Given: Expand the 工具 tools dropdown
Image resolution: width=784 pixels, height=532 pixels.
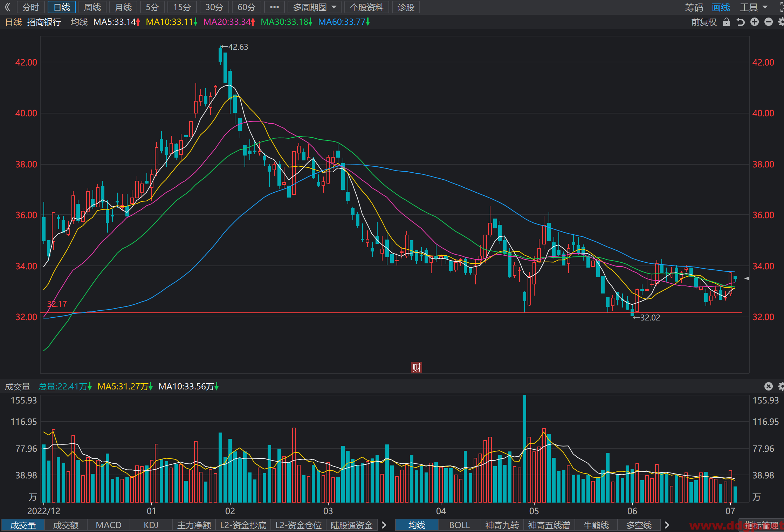Looking at the screenshot, I should [753, 7].
